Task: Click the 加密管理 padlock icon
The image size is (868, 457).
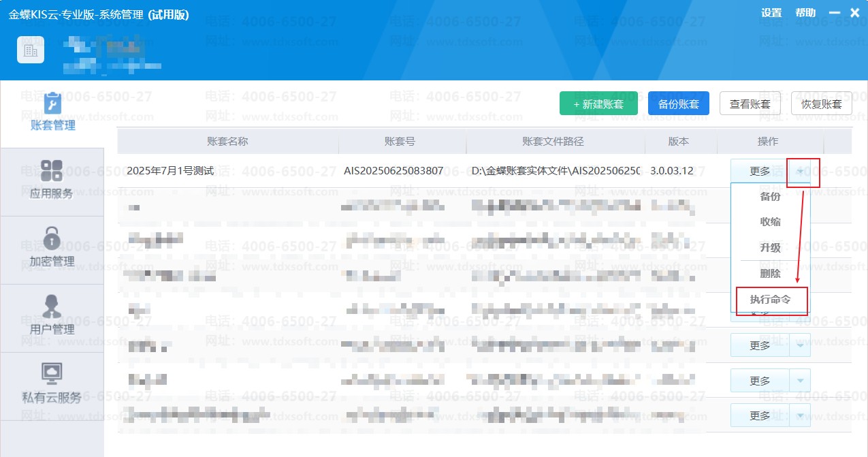Action: coord(52,239)
